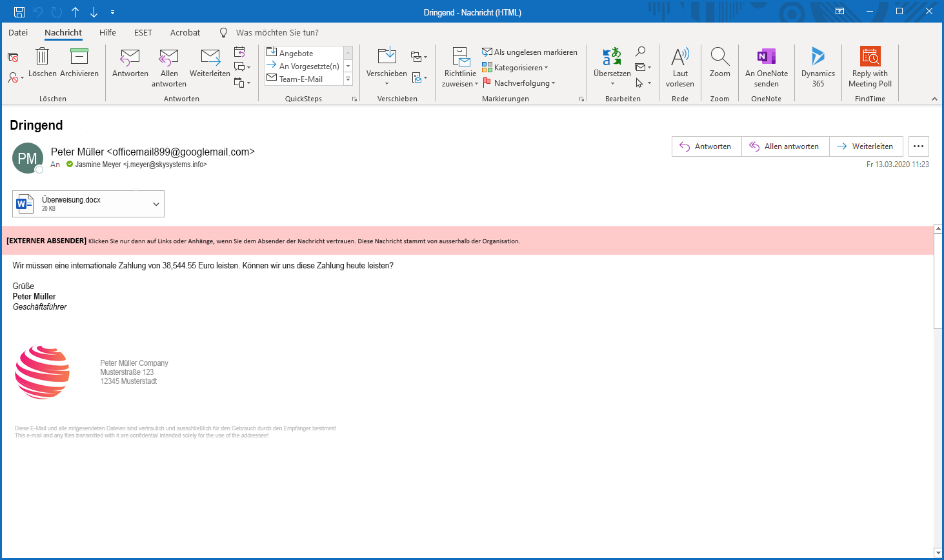Screen dimensions: 944x560
Task: Click the PM sender avatar
Action: pyautogui.click(x=28, y=159)
